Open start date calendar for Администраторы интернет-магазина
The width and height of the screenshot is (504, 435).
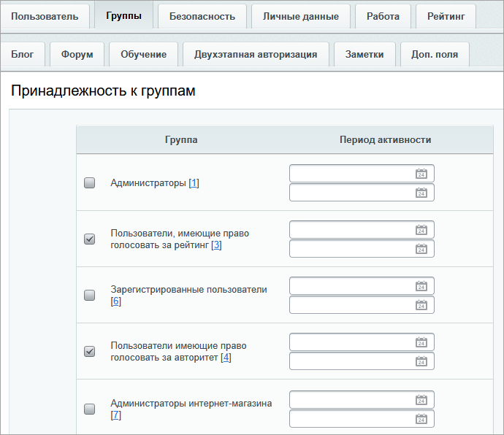421,400
